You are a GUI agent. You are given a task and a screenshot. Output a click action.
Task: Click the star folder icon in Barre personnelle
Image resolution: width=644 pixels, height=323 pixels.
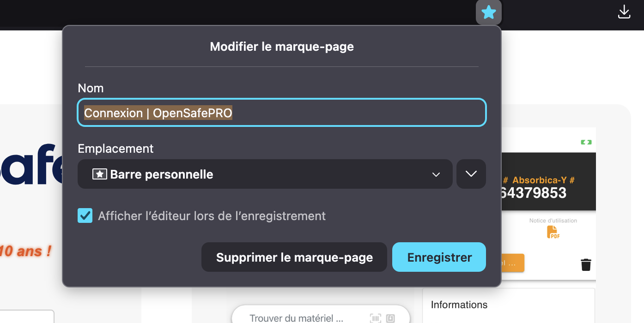[x=99, y=174]
